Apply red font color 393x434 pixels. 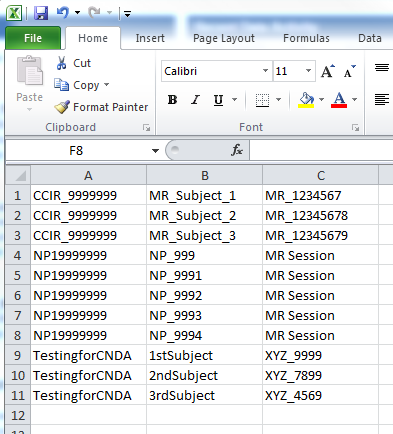[x=339, y=100]
